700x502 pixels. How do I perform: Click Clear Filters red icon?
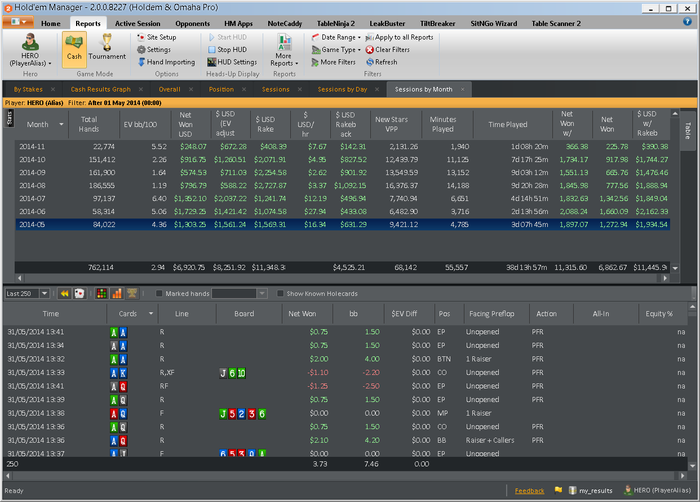[x=370, y=50]
